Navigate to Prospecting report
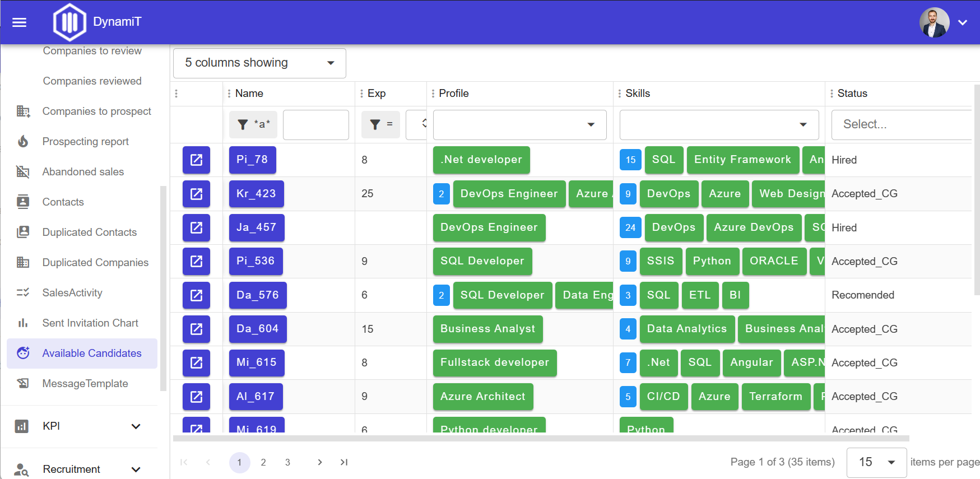 tap(85, 142)
